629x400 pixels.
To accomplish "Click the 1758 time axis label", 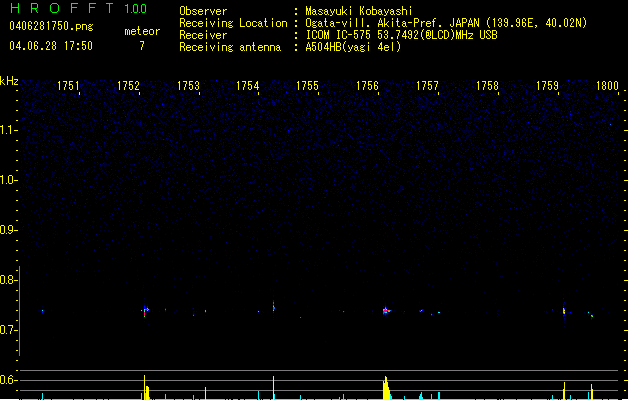I will [x=487, y=86].
